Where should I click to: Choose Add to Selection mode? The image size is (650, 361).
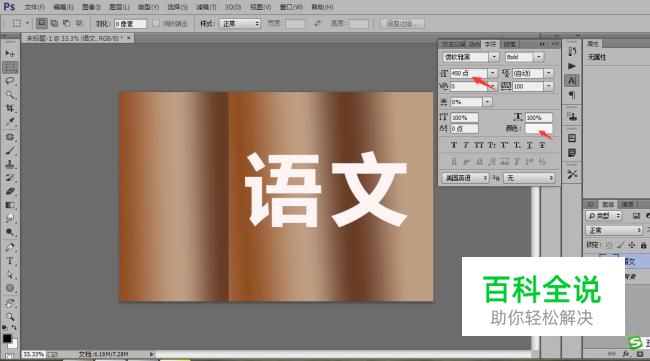click(x=54, y=23)
